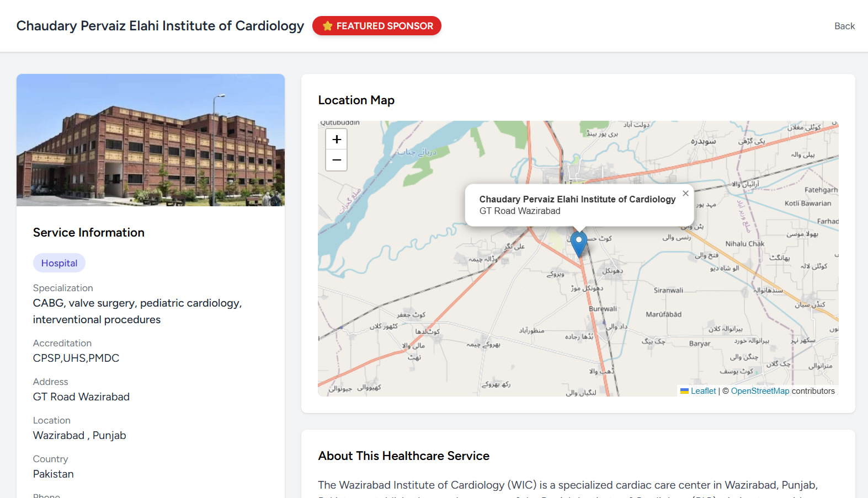Click the star icon in sponsor badge
The height and width of the screenshot is (498, 868).
click(327, 26)
